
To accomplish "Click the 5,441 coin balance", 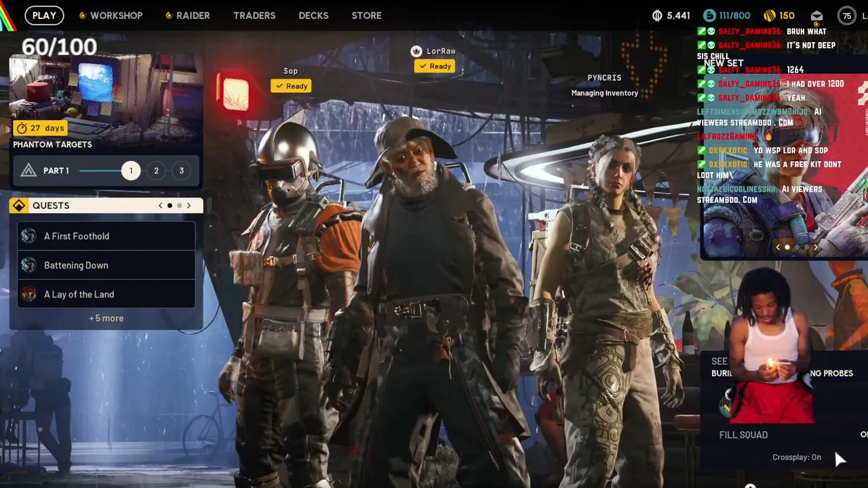I will pyautogui.click(x=678, y=15).
